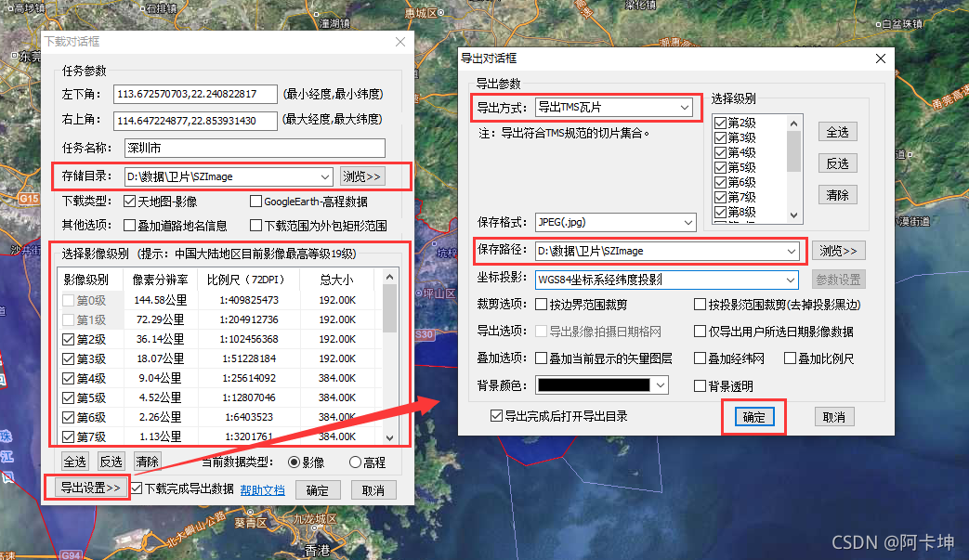The height and width of the screenshot is (560, 969).
Task: Uncheck 第2级 in download level table
Action: tap(69, 340)
